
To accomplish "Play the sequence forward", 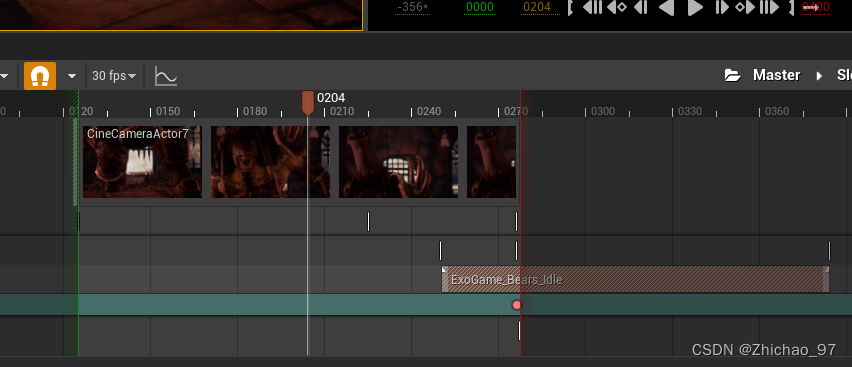I will pos(695,8).
